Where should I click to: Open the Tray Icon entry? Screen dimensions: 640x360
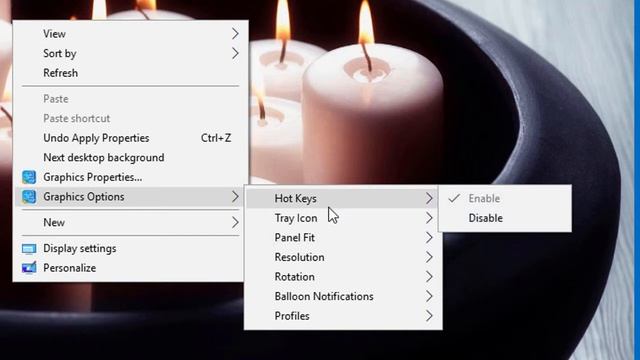click(343, 218)
